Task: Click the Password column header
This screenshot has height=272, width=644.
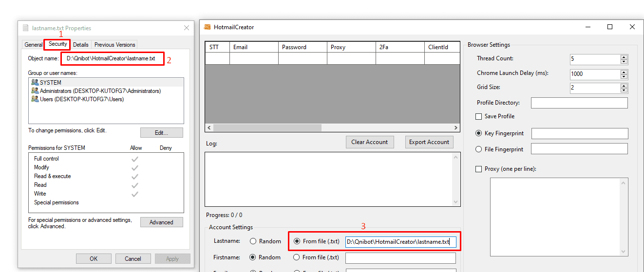Action: [x=303, y=47]
